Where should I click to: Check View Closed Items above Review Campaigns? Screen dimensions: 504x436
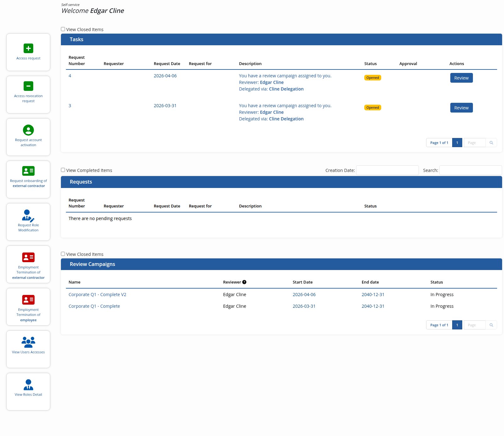pyautogui.click(x=63, y=254)
